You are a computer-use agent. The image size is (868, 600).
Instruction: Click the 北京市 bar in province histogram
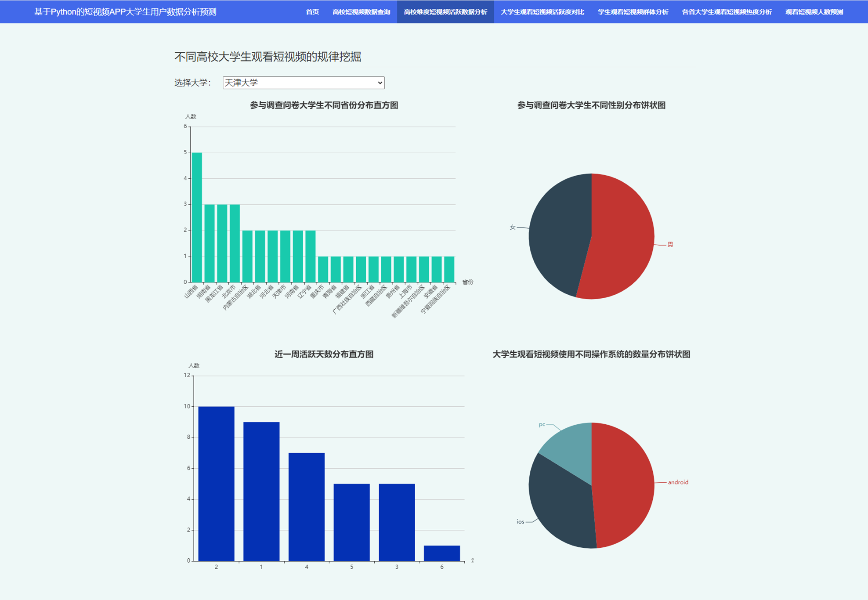(x=235, y=243)
